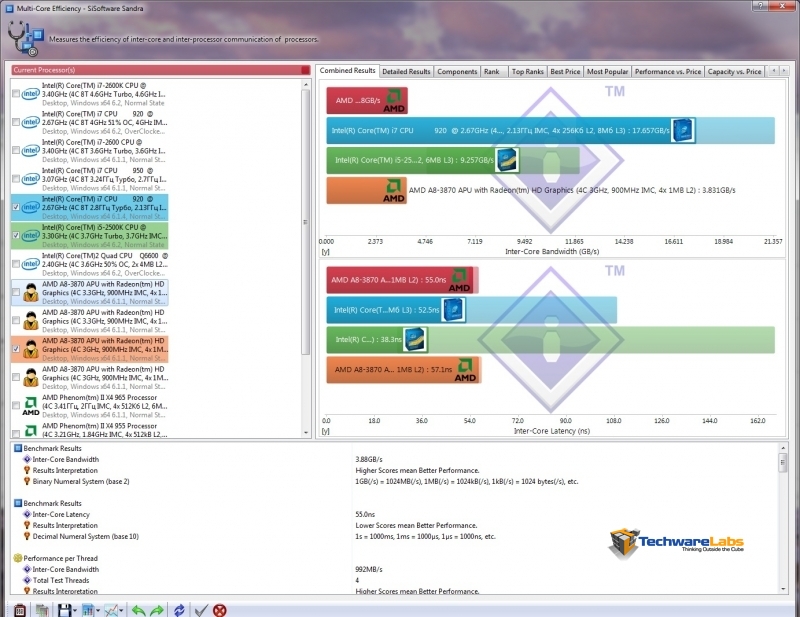This screenshot has width=800, height=617.
Task: Click the green forward arrow icon
Action: [156, 609]
